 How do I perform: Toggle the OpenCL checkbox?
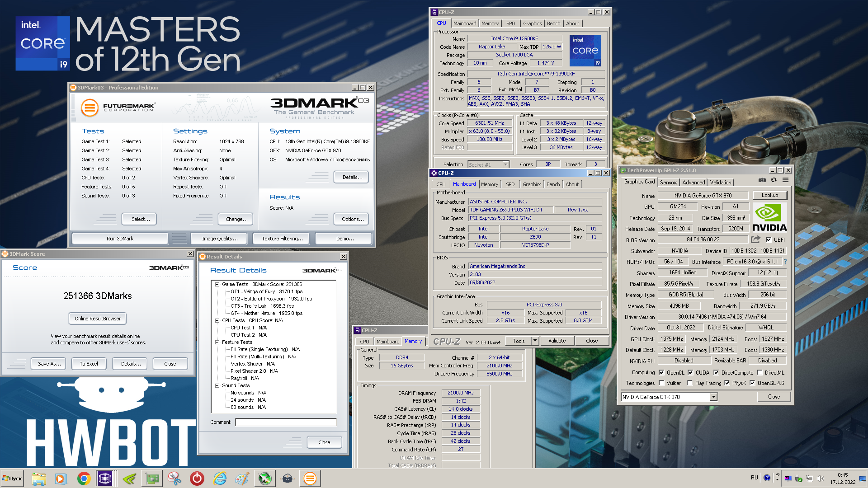coord(661,373)
